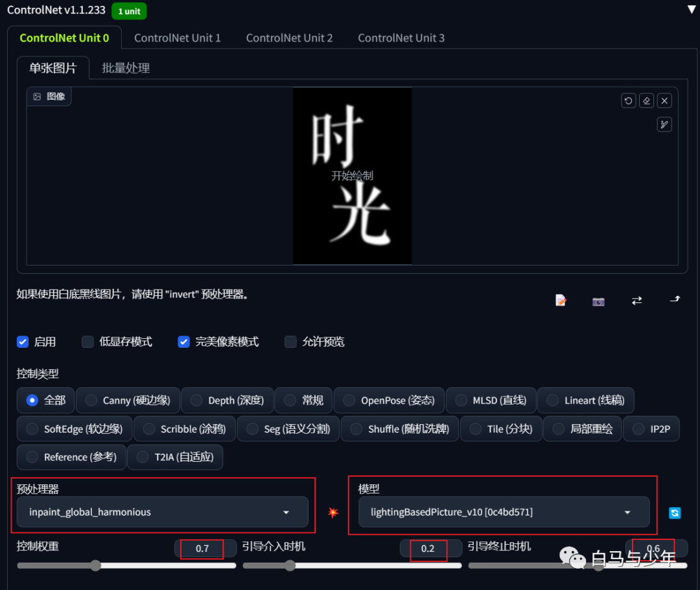Switch to ControlNet Unit 2 tab
Viewport: 700px width, 590px height.
[289, 38]
